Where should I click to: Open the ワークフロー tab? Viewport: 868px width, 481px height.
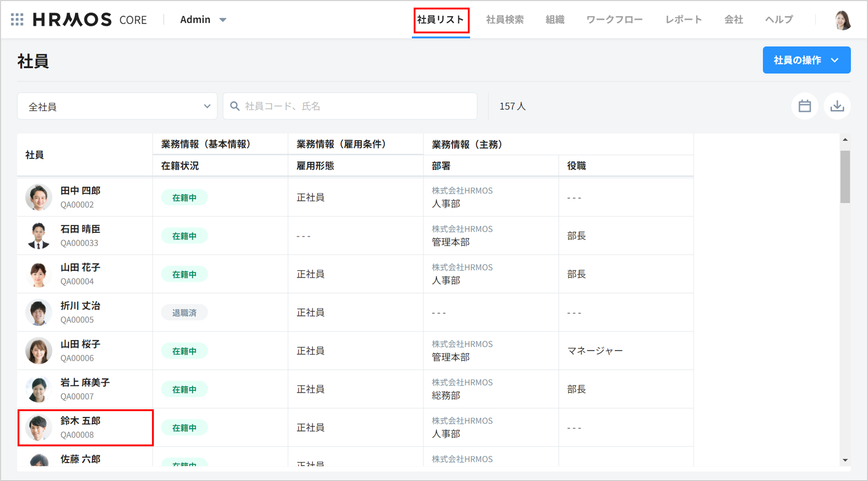point(614,19)
